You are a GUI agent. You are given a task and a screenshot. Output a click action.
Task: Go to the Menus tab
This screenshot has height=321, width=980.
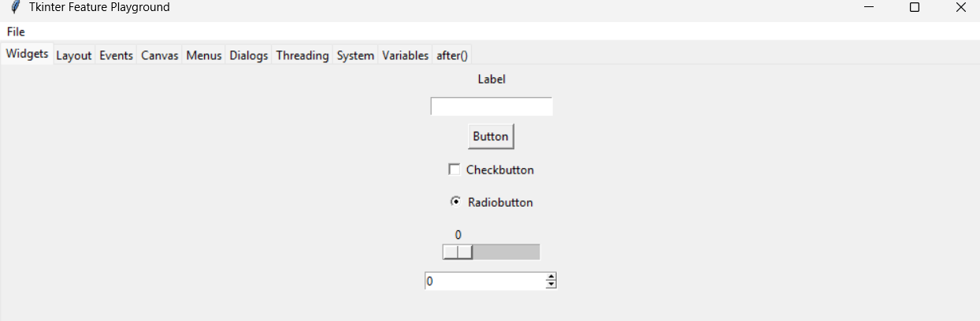click(204, 56)
